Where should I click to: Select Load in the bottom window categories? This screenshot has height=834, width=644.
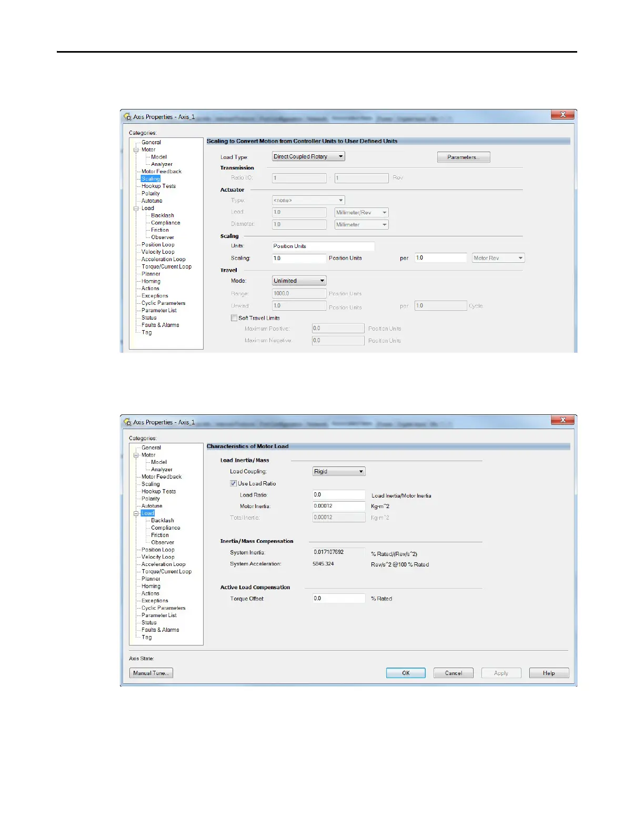(x=148, y=513)
